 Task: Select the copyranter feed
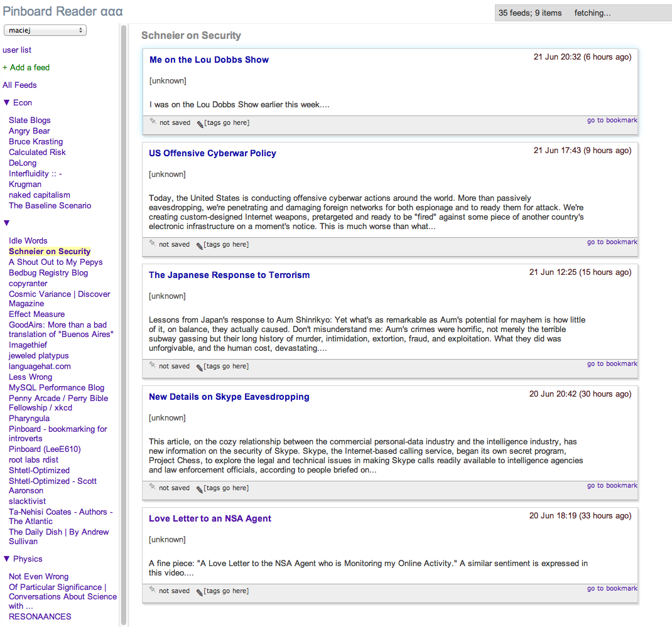[28, 284]
